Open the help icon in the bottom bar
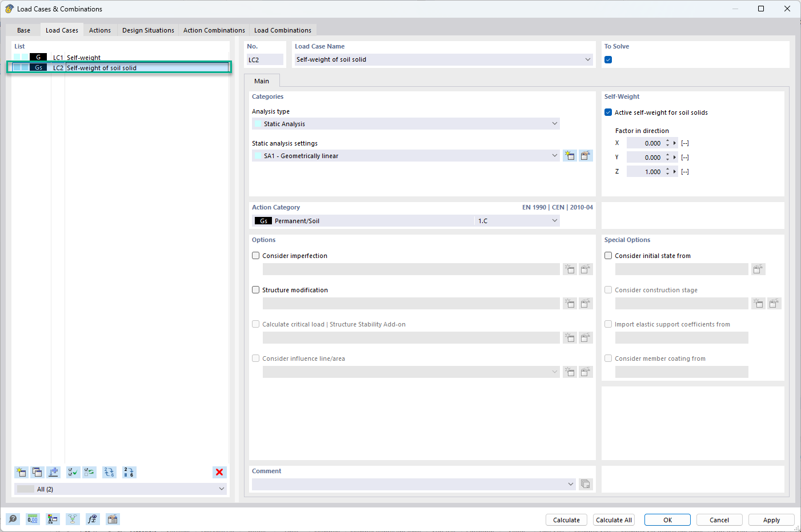 click(13, 519)
